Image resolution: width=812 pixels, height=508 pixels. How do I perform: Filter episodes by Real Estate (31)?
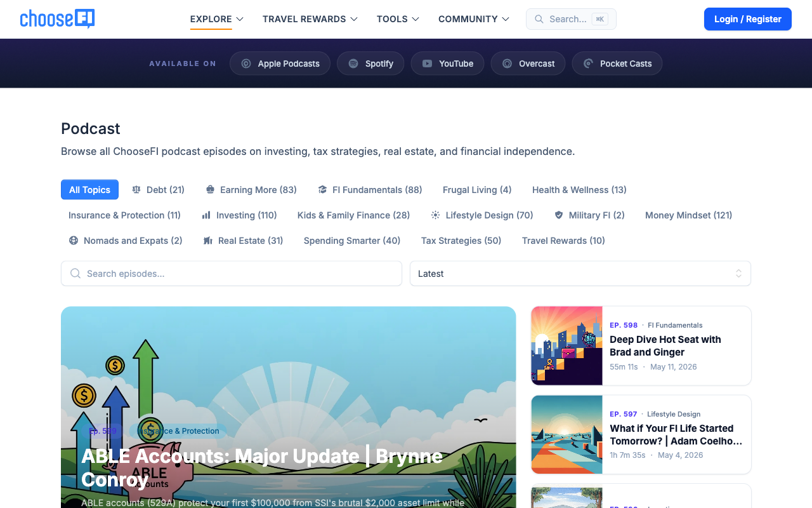pos(243,241)
